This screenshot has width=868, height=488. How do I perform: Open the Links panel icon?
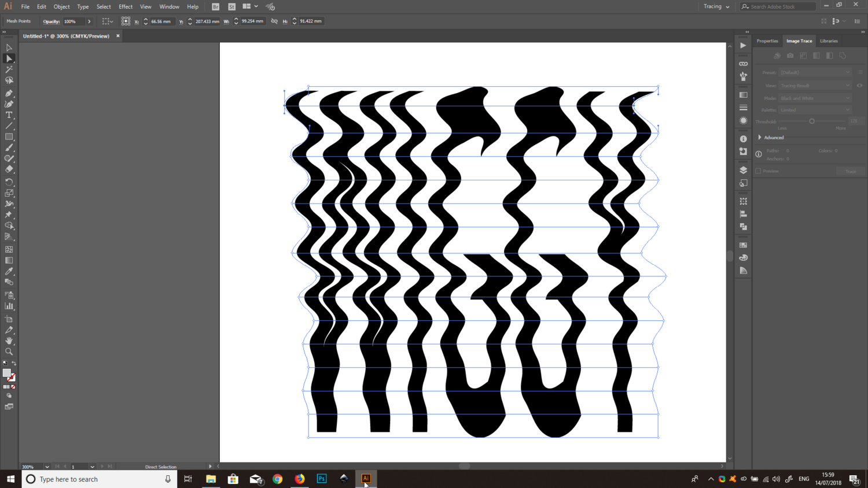coord(744,64)
